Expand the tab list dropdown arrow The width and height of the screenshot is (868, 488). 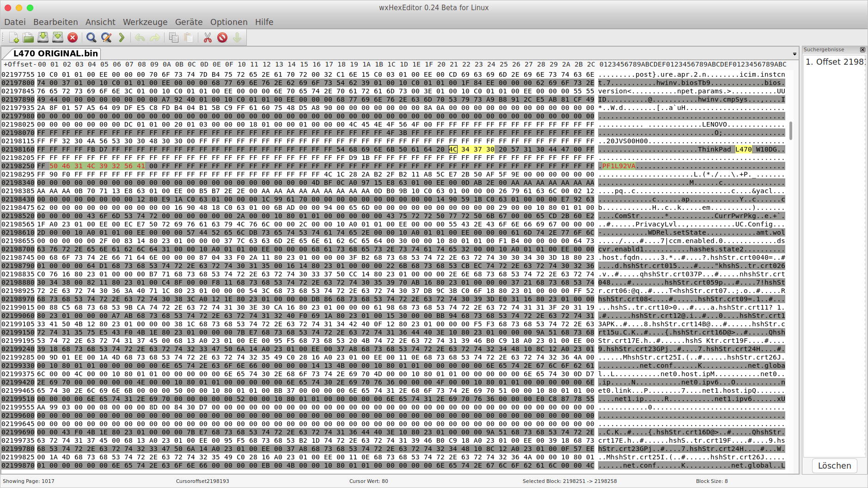(795, 54)
